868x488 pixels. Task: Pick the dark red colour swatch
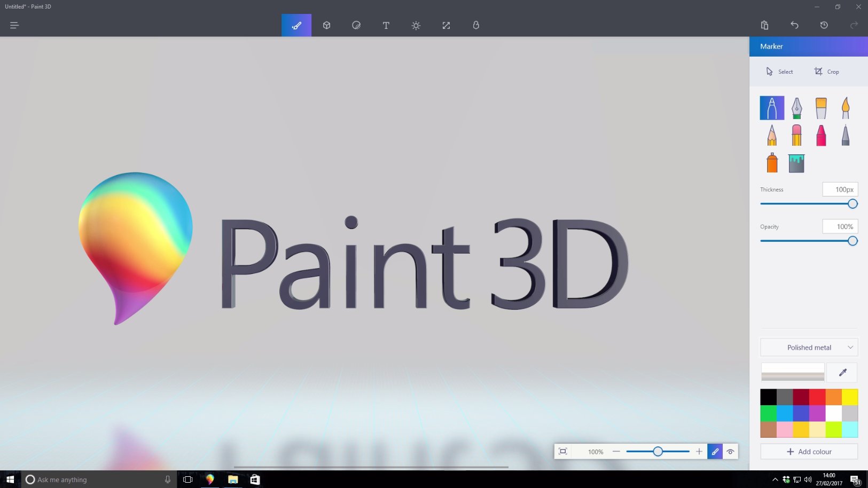801,397
